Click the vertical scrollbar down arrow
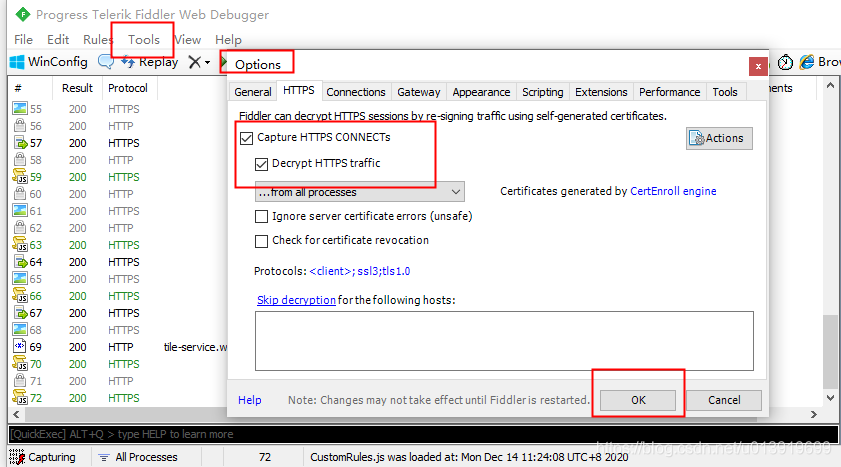Image resolution: width=841 pixels, height=467 pixels. (830, 398)
